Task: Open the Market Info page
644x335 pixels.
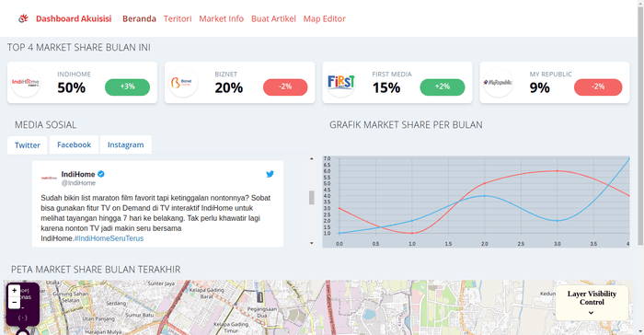Action: pos(222,18)
